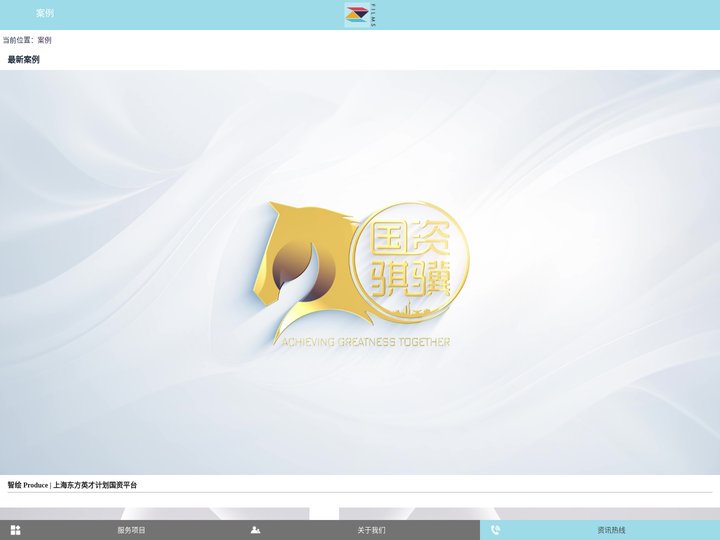Image resolution: width=720 pixels, height=540 pixels.
Task: Open the 国资骐骥 case banner image
Action: tap(360, 272)
